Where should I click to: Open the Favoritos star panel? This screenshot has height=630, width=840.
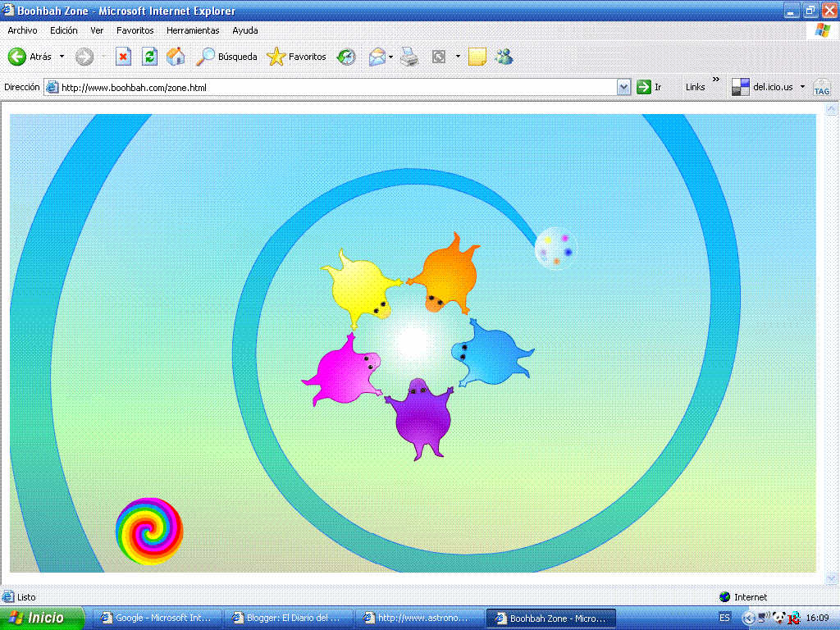tap(297, 57)
